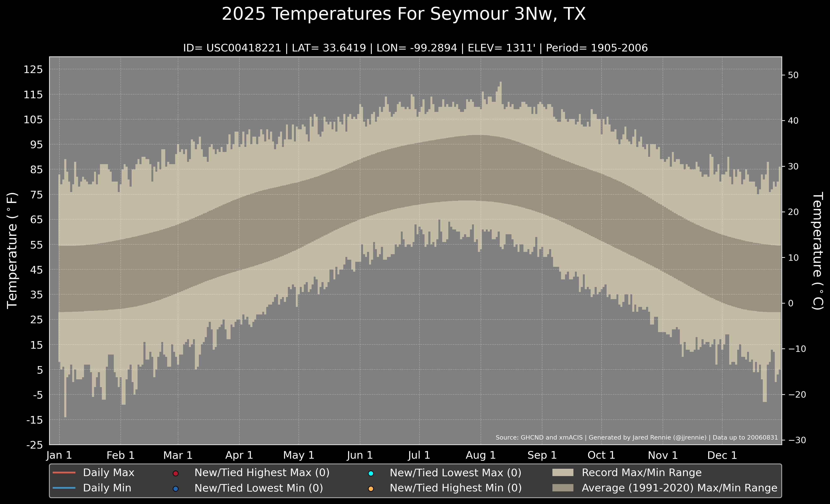Click the red New/Tied Highest Max legend dot

click(175, 473)
